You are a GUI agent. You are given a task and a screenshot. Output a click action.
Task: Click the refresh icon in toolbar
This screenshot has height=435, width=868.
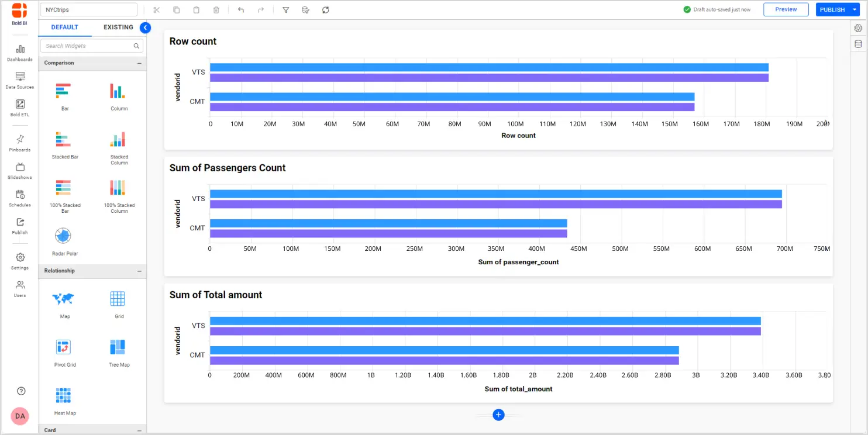pos(326,10)
